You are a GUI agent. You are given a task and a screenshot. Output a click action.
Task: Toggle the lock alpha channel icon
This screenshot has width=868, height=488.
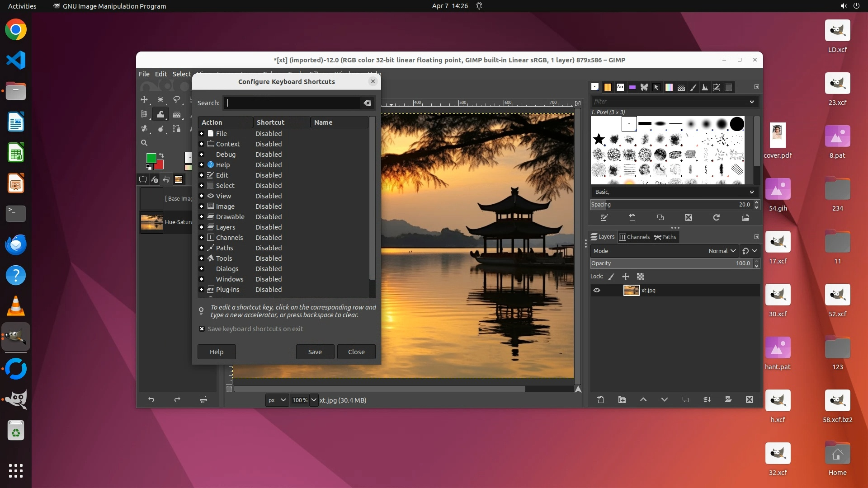(x=641, y=277)
